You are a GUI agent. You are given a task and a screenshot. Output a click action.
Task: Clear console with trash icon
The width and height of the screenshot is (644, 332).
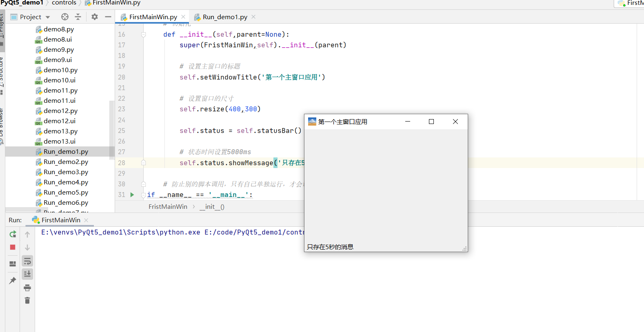coord(27,301)
